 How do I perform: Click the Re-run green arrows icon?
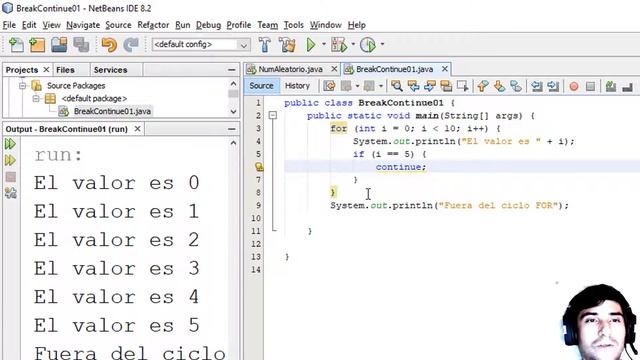pos(10,144)
